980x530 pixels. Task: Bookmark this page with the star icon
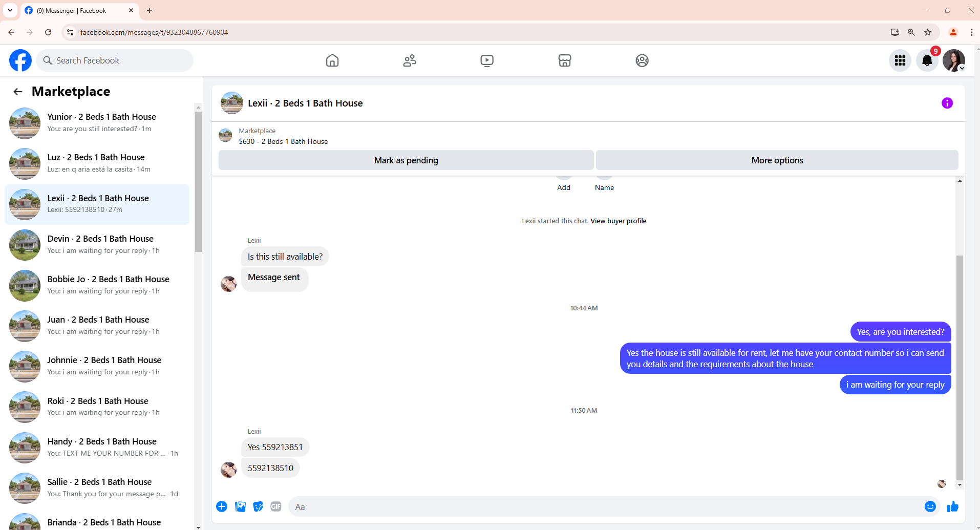pyautogui.click(x=928, y=32)
